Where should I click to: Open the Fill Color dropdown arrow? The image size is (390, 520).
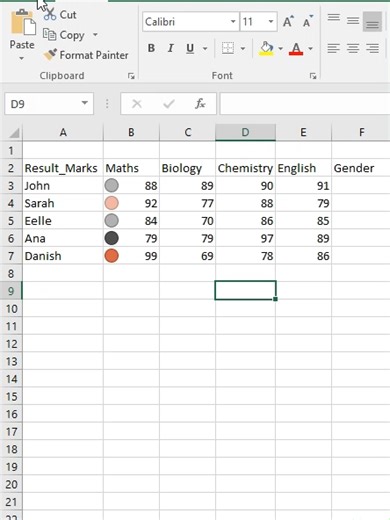(x=280, y=49)
